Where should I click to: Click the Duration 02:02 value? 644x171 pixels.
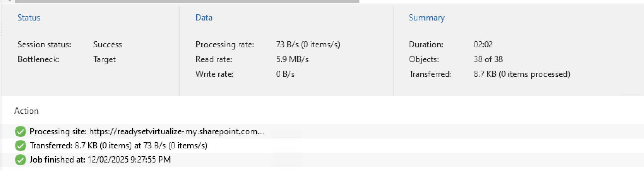pos(483,45)
